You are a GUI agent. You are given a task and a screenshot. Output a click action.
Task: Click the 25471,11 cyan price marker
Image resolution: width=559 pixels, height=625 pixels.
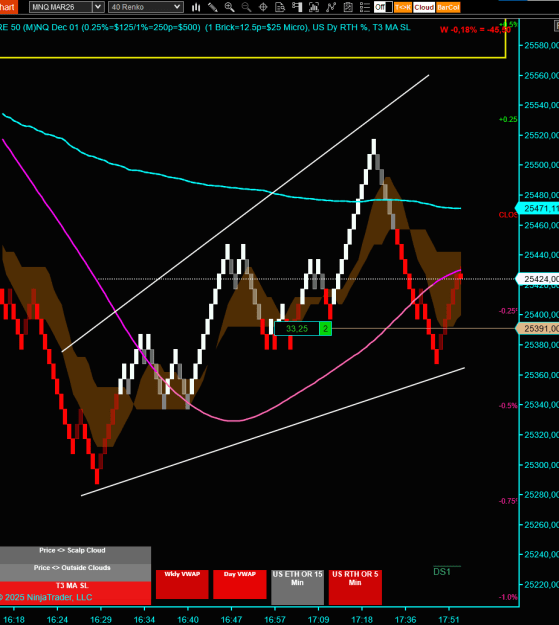(x=538, y=208)
